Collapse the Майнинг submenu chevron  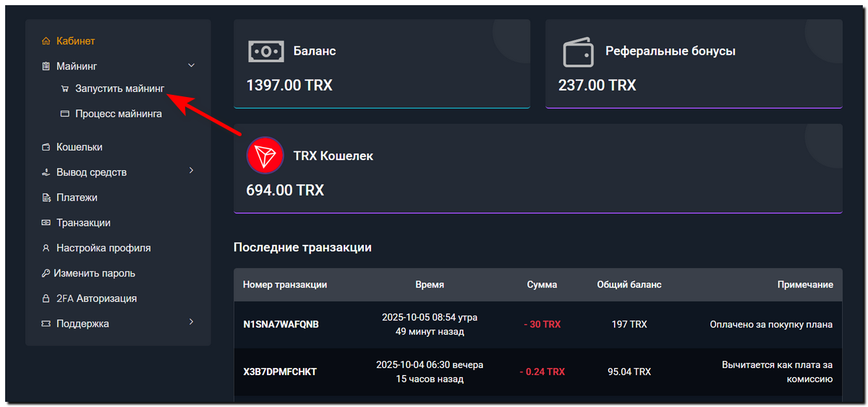click(x=191, y=66)
